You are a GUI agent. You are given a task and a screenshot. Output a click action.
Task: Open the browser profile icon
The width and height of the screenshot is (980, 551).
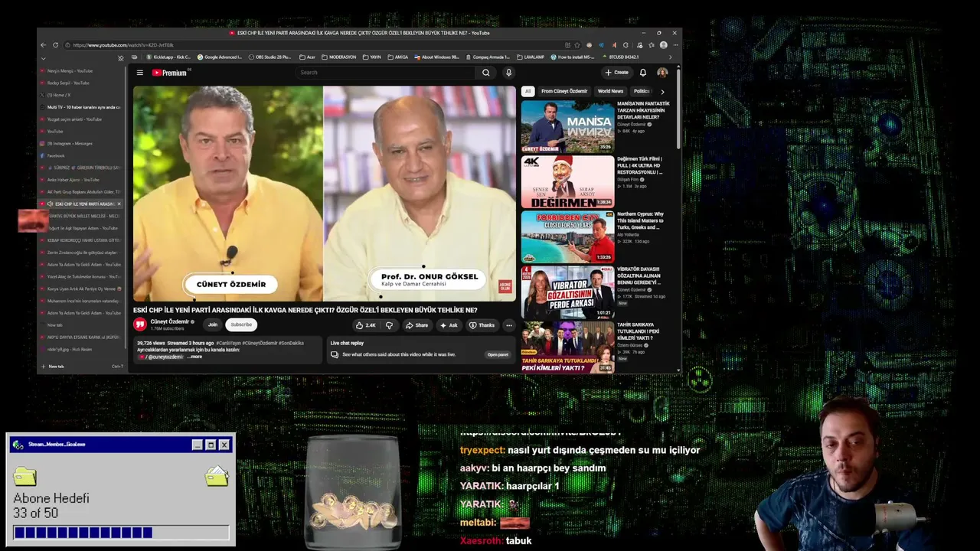click(663, 45)
